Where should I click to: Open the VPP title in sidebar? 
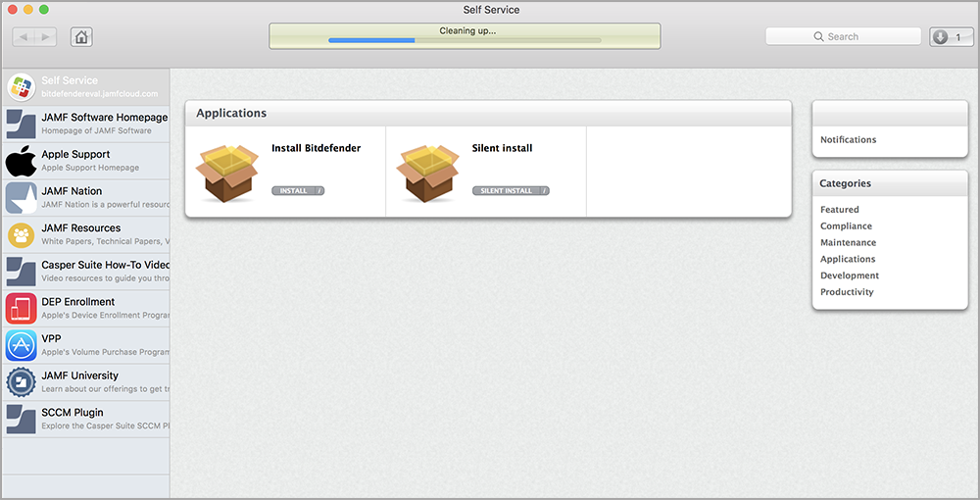[51, 339]
